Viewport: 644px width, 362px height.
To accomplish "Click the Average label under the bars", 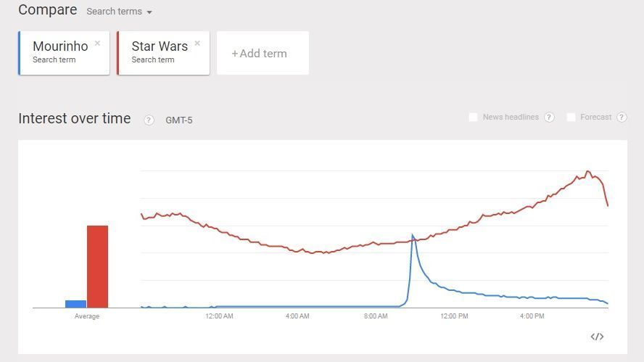I will [x=87, y=316].
